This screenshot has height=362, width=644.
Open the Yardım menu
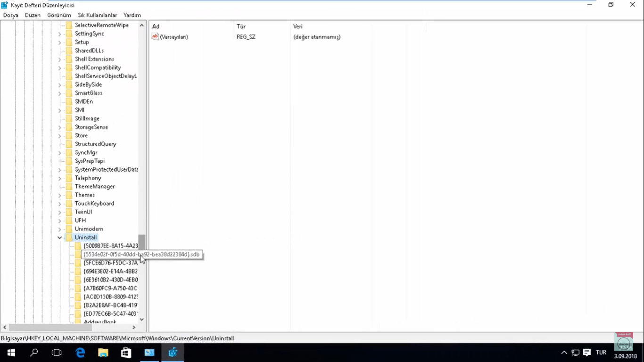coord(132,15)
